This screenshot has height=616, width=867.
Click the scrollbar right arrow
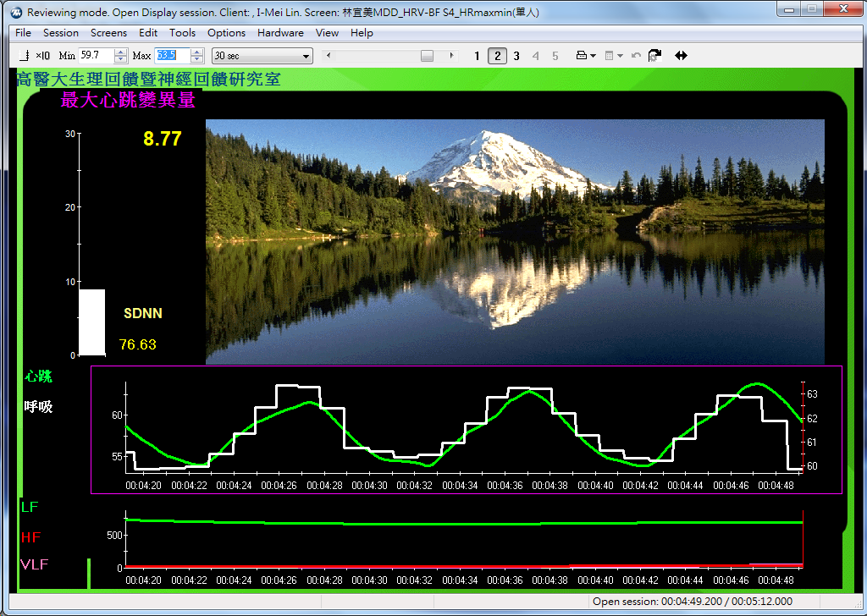coord(451,56)
